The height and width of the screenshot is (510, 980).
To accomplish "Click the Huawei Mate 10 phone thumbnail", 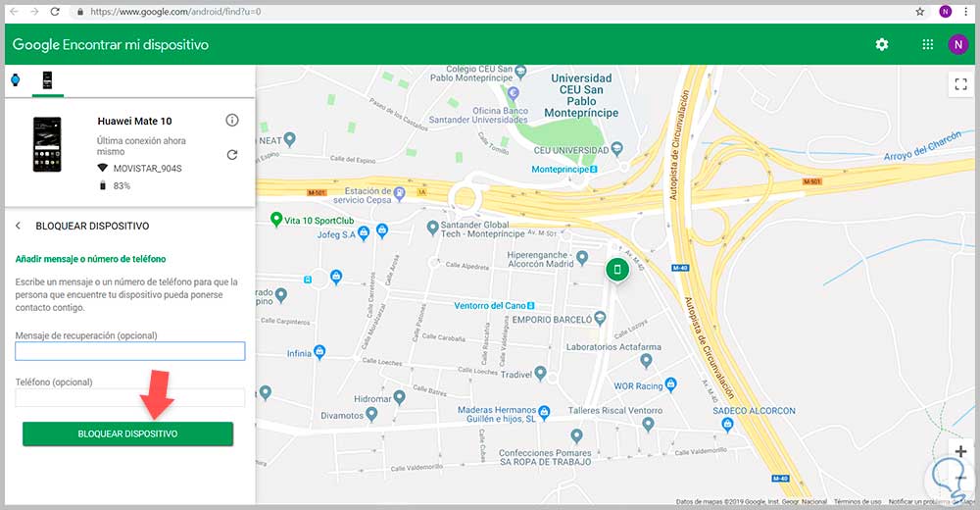I will (47, 144).
